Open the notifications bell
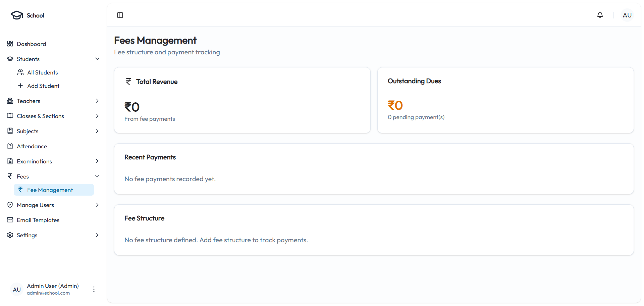Viewport: 644px width, 306px height. pyautogui.click(x=600, y=15)
